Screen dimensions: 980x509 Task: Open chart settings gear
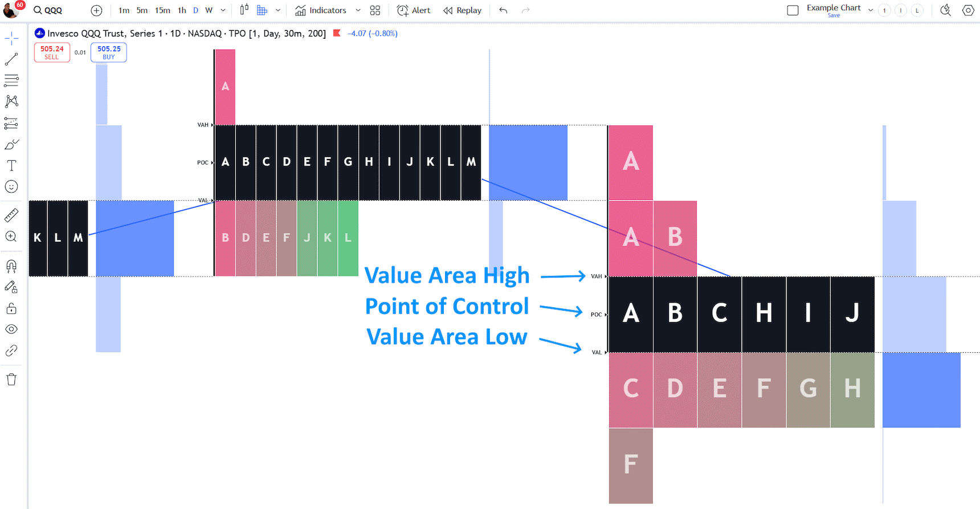tap(967, 10)
